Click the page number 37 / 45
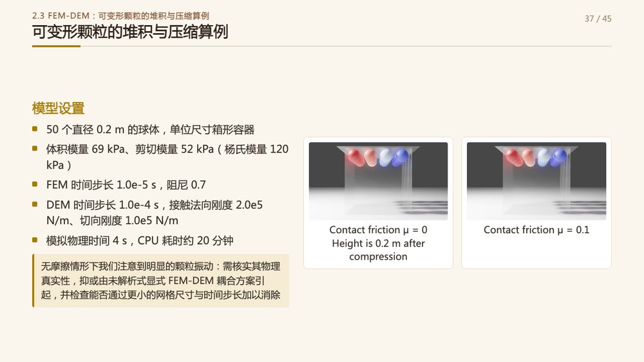Image resolution: width=644 pixels, height=362 pixels. (x=598, y=19)
